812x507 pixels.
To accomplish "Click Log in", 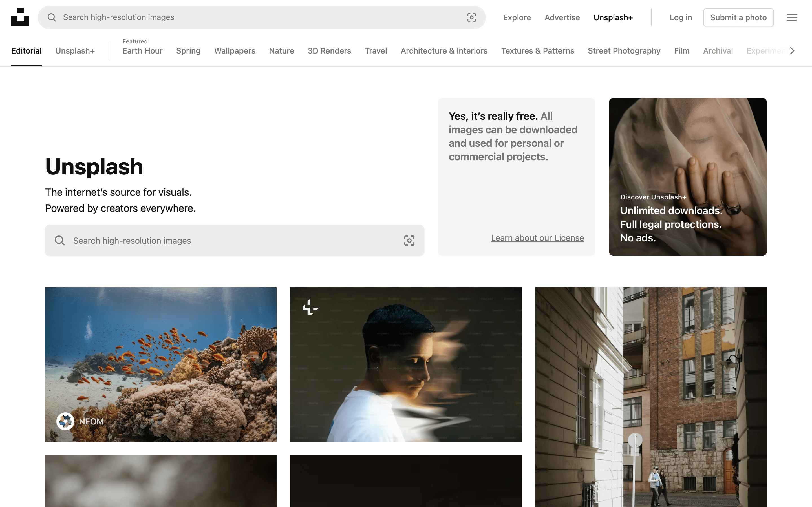I will 680,17.
